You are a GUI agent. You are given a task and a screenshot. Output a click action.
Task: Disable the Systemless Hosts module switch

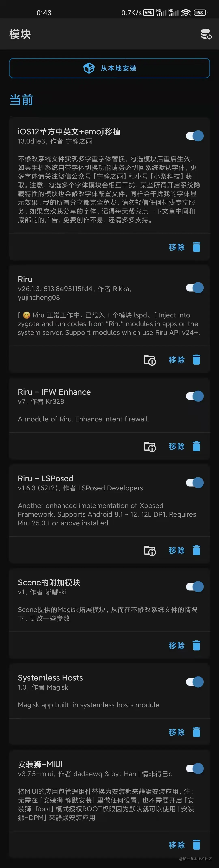pos(195,682)
